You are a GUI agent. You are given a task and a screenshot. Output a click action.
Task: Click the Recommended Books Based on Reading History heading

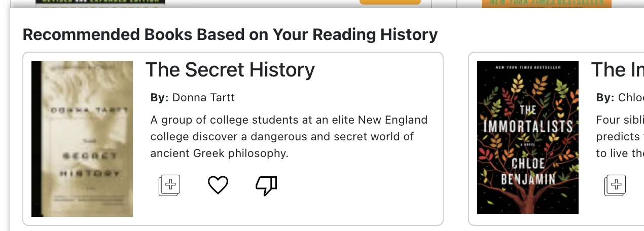pos(230,34)
